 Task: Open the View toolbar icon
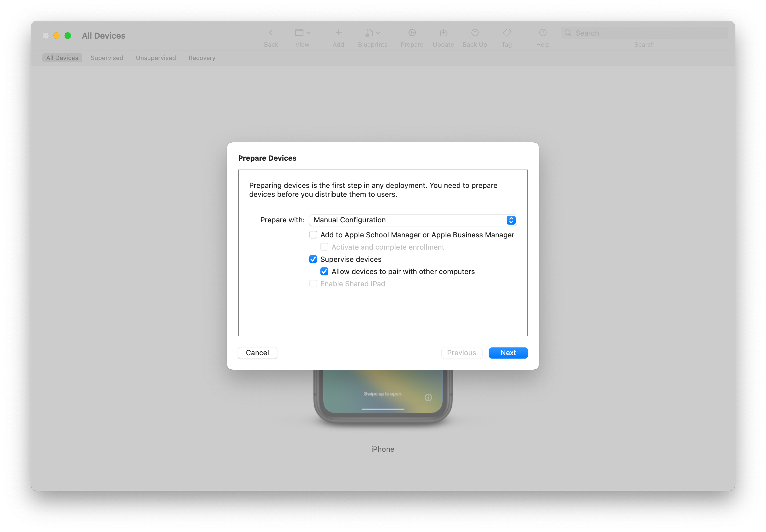[x=299, y=33]
